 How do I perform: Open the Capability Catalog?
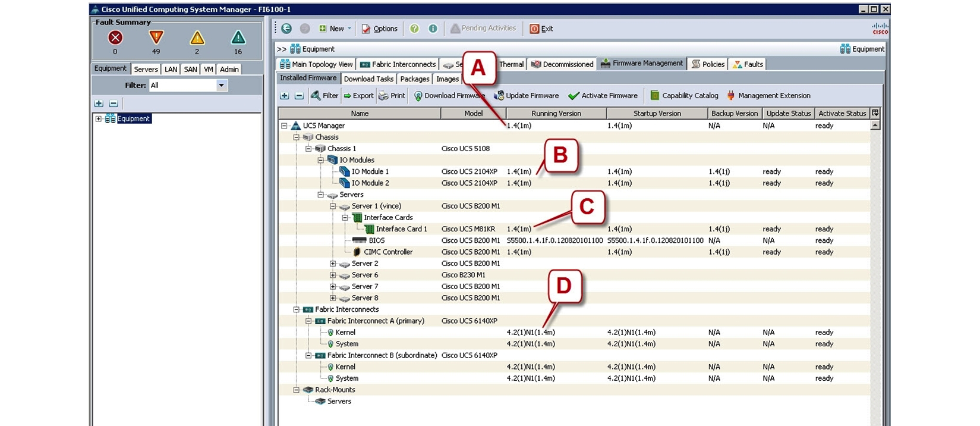[x=684, y=95]
